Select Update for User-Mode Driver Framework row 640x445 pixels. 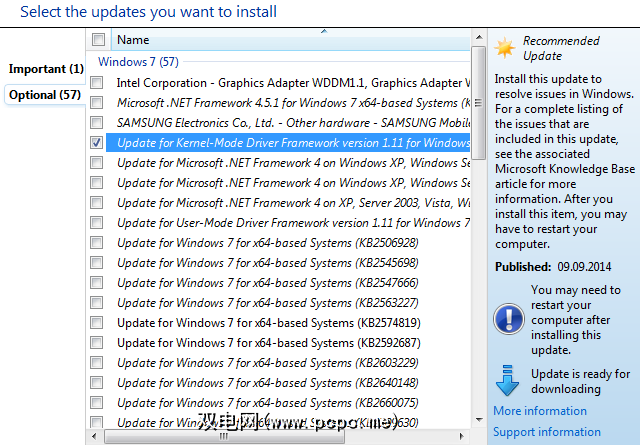pos(288,222)
